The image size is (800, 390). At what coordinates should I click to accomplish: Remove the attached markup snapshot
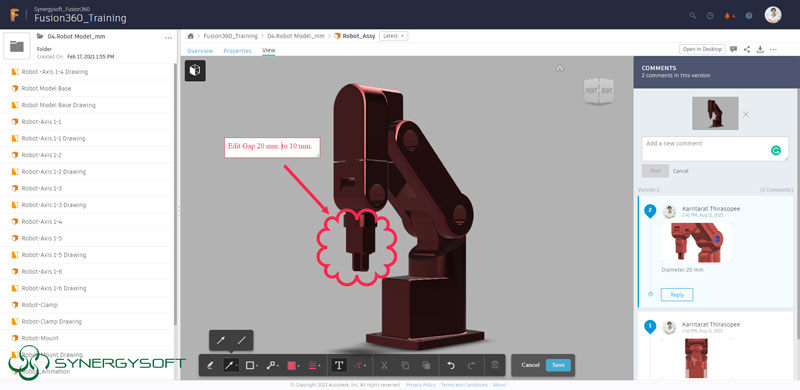(745, 114)
